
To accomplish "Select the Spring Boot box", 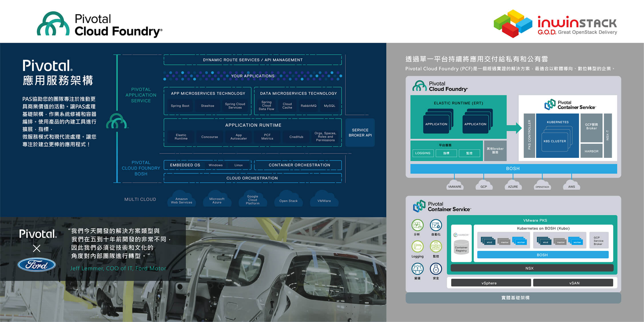I will coord(180,106).
